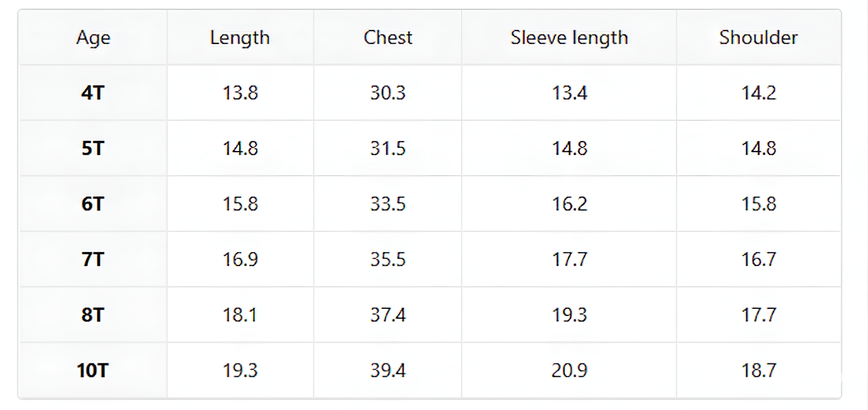This screenshot has width=868, height=410.
Task: Select the Chest column header
Action: coord(388,37)
